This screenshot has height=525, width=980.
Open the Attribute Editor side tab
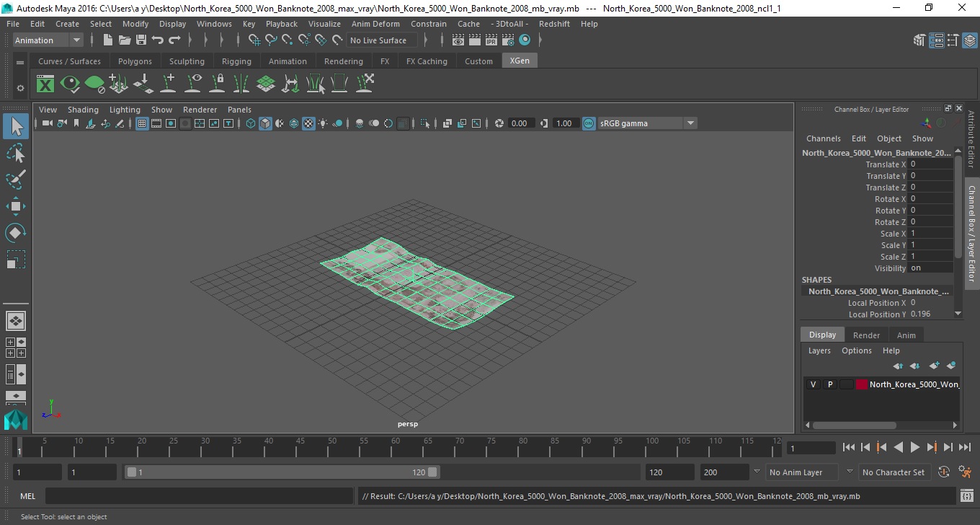(971, 139)
